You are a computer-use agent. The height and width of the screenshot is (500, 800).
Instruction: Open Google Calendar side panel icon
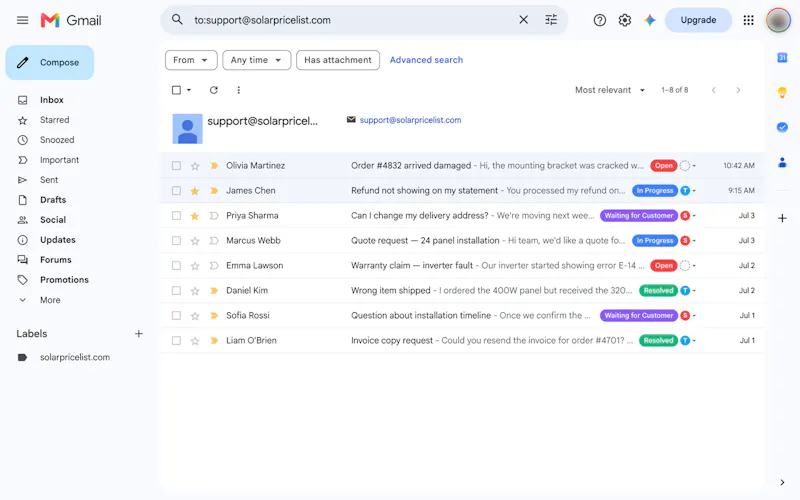click(x=782, y=58)
